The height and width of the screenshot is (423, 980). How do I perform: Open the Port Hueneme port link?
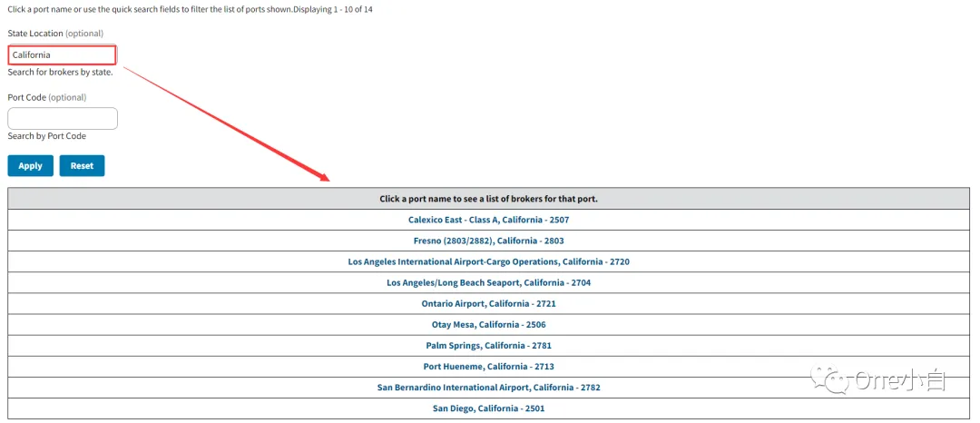(489, 367)
